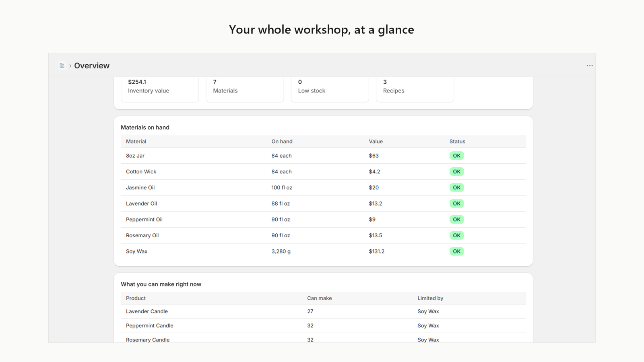Screen dimensions: 644x362
Task: Click the 32 can-make count for Peppermint Candle
Action: point(310,326)
